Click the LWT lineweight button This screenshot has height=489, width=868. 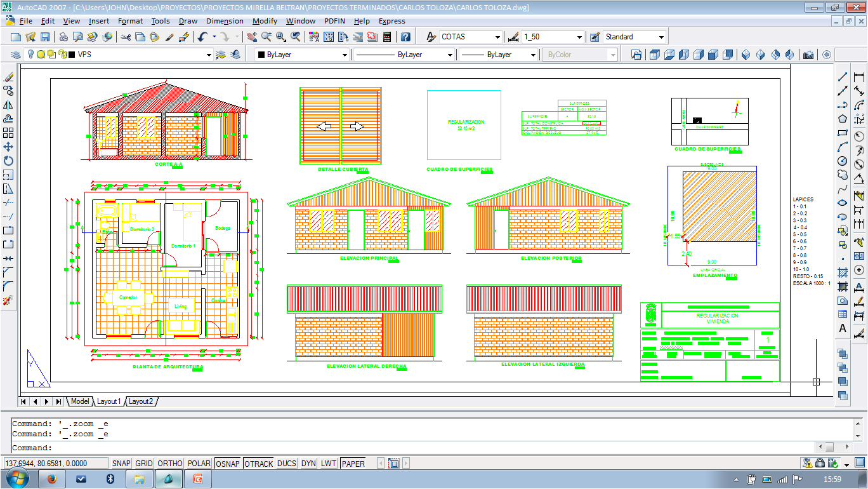point(328,464)
